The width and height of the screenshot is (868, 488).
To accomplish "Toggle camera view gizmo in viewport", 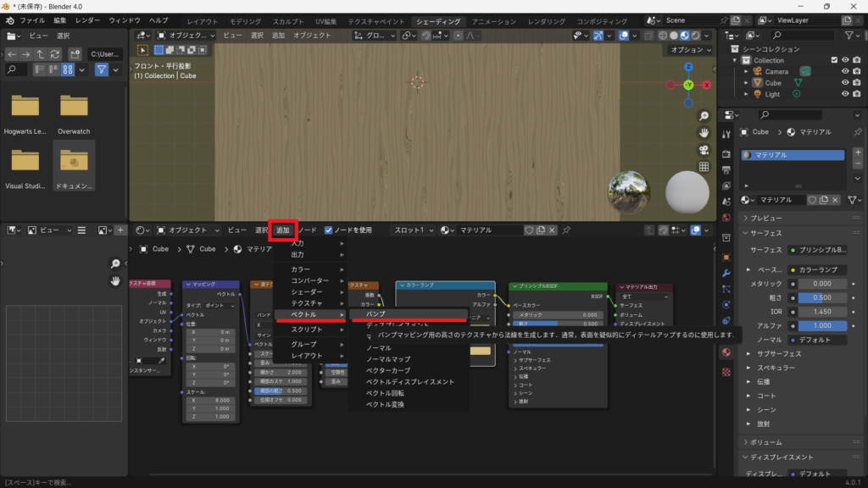I will tap(704, 150).
